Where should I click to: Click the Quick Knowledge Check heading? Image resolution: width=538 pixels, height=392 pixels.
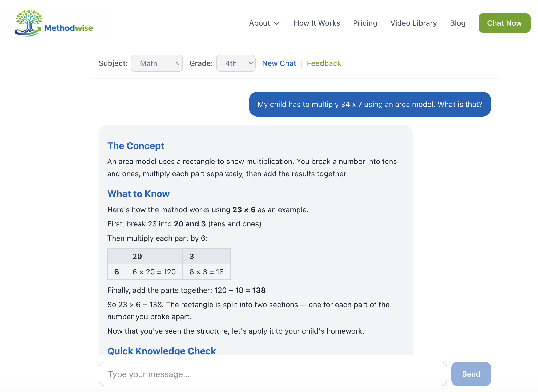point(162,351)
